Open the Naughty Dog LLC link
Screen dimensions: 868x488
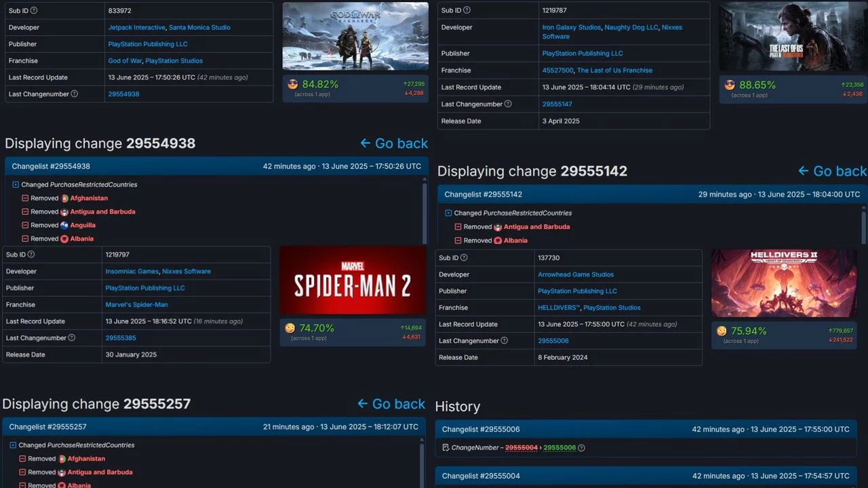pos(631,28)
